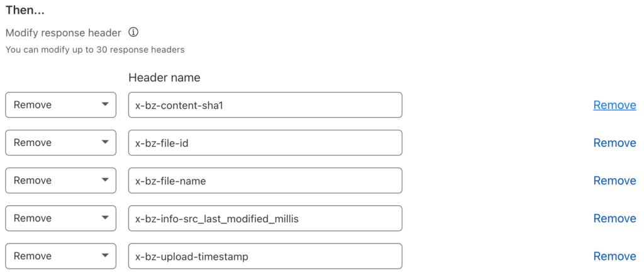The width and height of the screenshot is (644, 275).
Task: Expand operation dropdown for x-bz-info-src_last_modified_millis row
Action: [x=60, y=218]
